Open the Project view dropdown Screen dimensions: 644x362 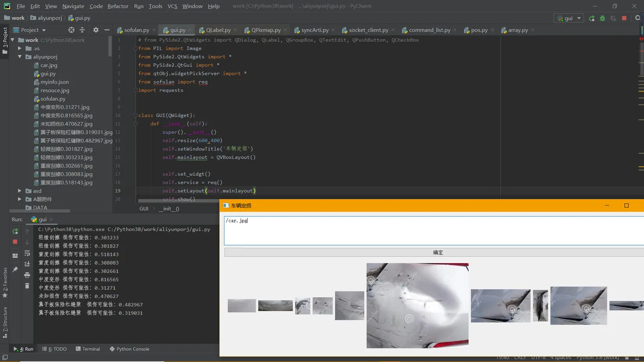coord(30,30)
